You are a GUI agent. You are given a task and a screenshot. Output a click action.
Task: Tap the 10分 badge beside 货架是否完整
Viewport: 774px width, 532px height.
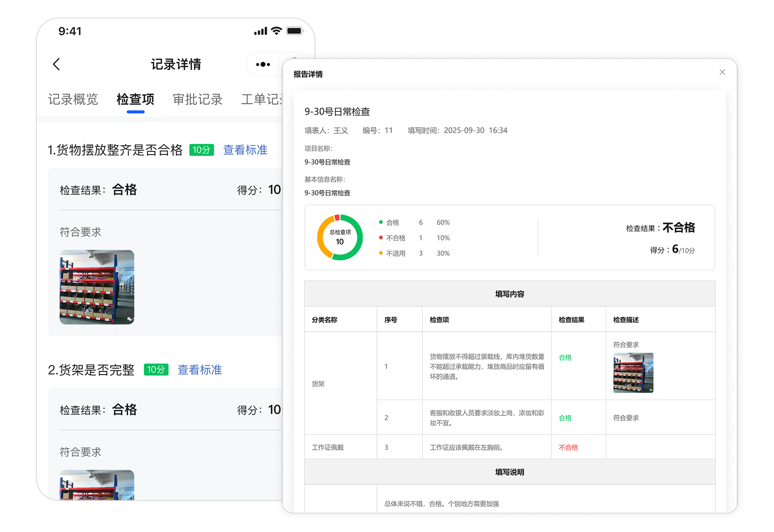pos(156,370)
